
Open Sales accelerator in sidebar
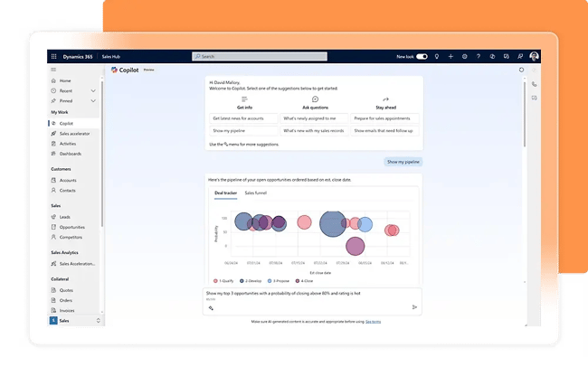pos(74,134)
